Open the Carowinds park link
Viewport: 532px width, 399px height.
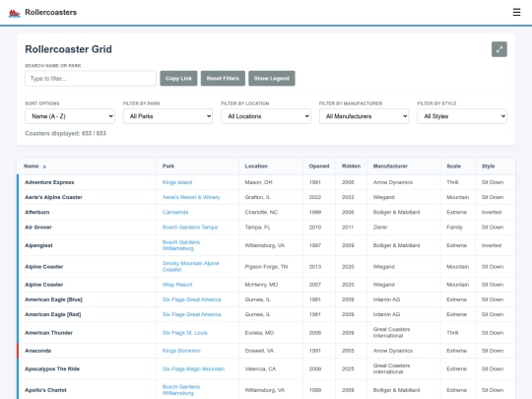175,213
